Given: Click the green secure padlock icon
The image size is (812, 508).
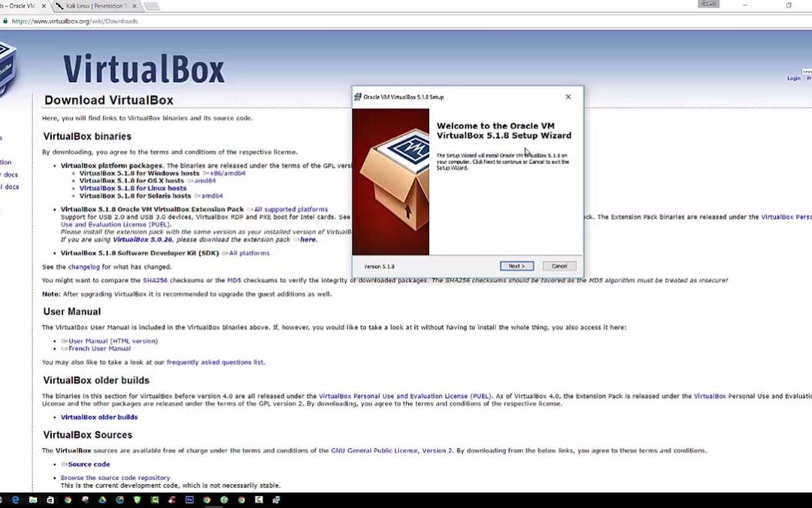Looking at the screenshot, I should (x=5, y=21).
